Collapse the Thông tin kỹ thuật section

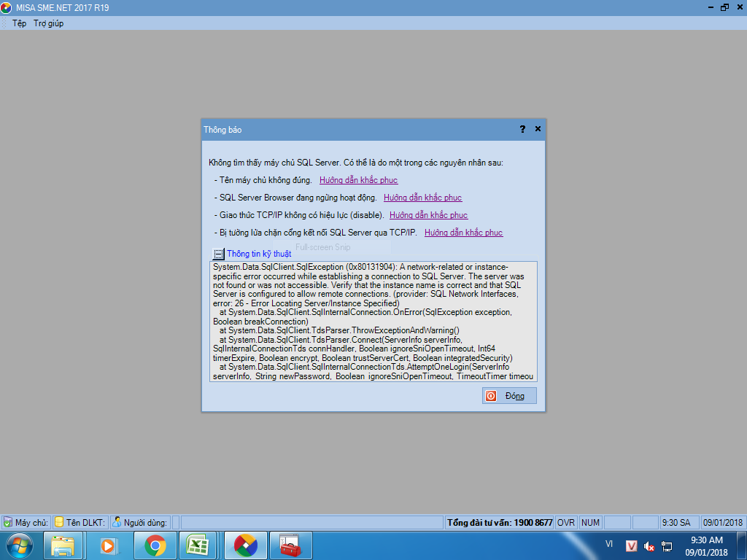click(x=218, y=254)
